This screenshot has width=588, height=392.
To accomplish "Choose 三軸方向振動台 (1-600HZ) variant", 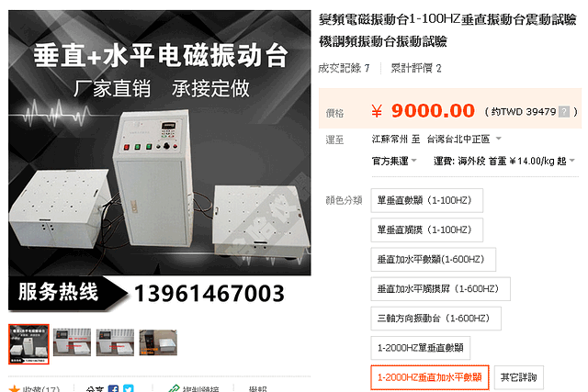I will tap(435, 319).
